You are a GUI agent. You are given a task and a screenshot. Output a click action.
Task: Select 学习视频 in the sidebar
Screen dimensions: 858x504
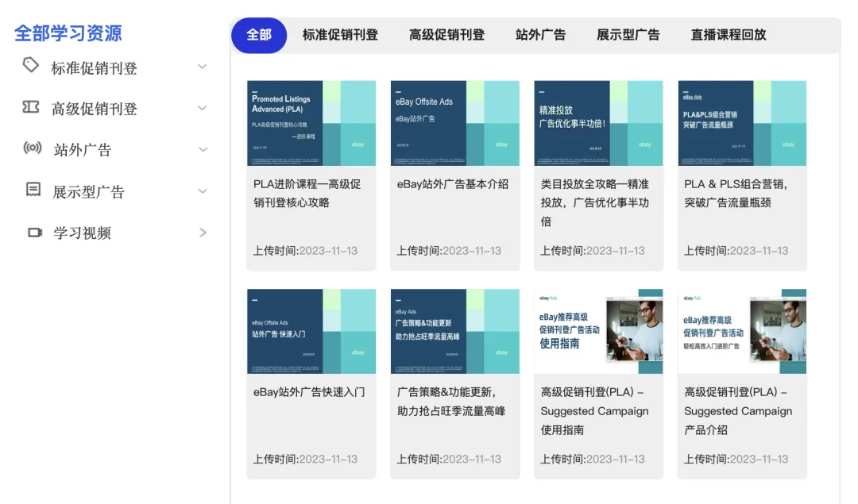[82, 233]
